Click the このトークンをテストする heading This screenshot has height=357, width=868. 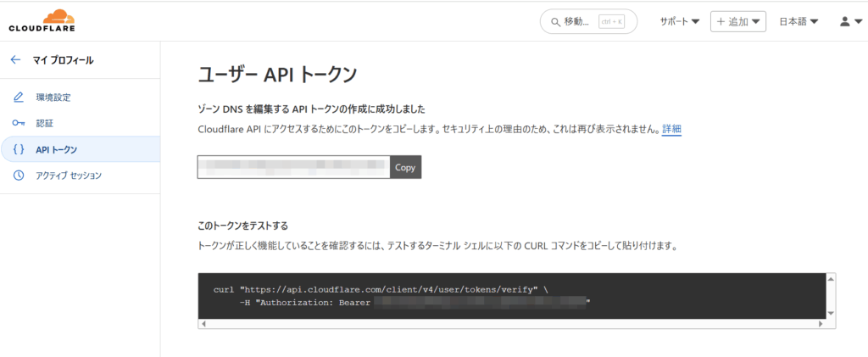click(x=243, y=226)
